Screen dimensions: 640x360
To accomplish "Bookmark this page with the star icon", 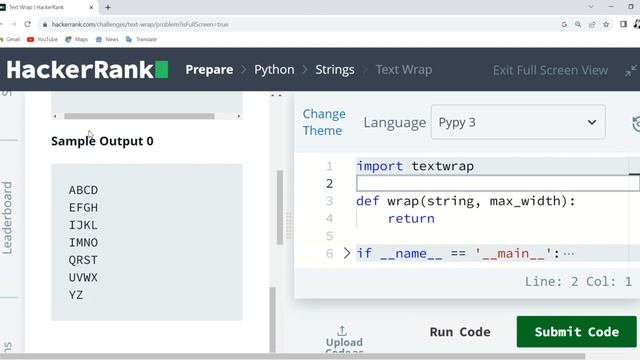I will (606, 24).
